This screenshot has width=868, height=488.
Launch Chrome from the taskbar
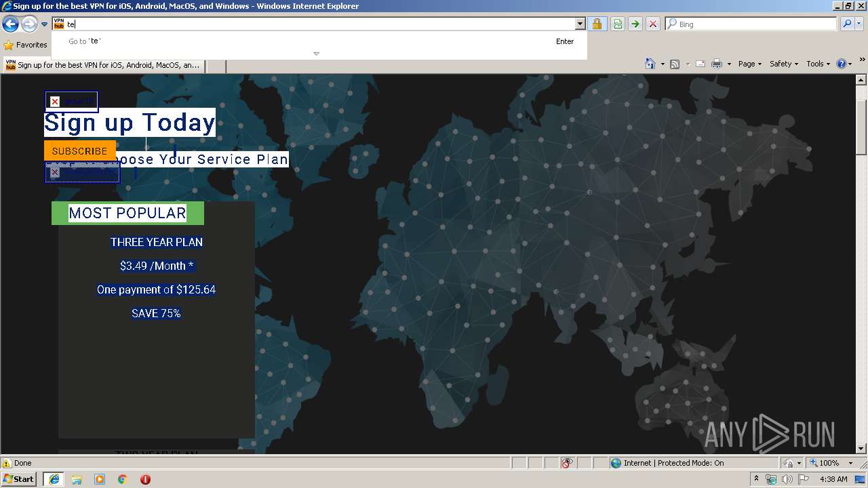123,479
